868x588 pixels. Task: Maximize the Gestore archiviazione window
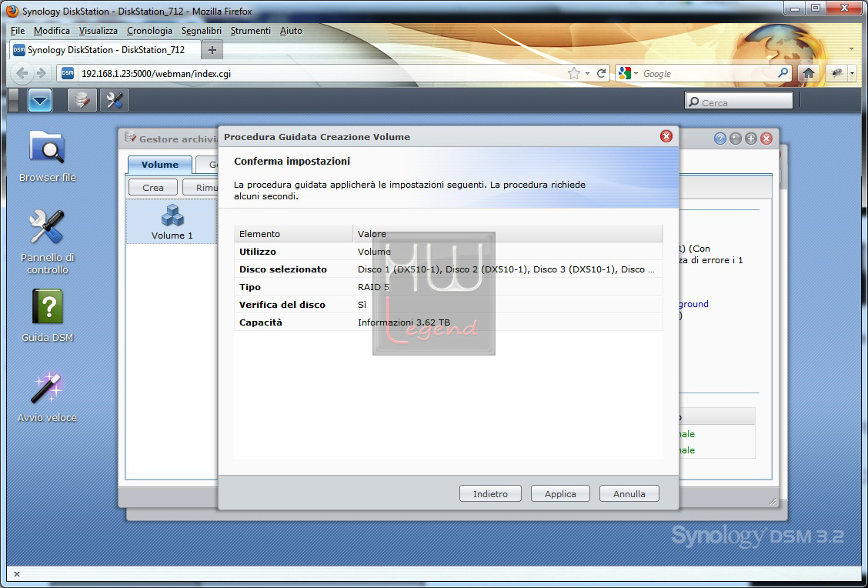pyautogui.click(x=750, y=139)
